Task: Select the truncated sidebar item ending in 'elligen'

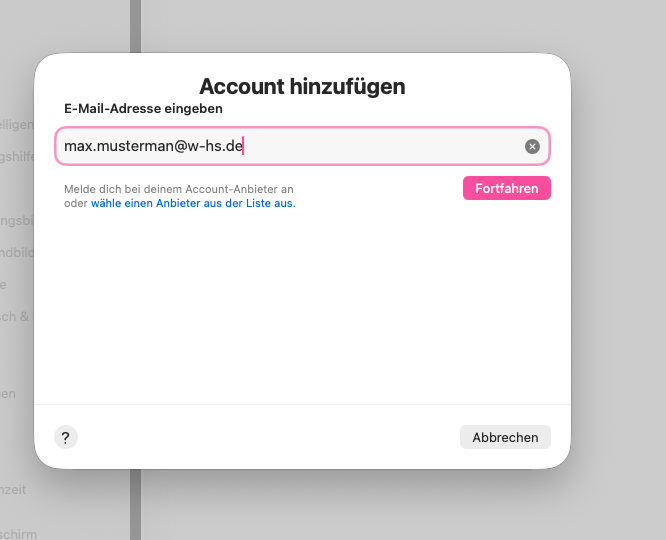Action: click(16, 124)
